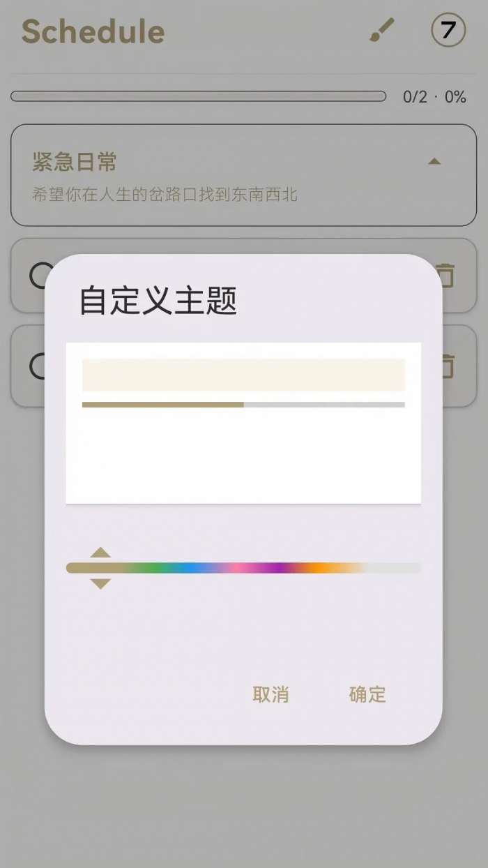Click the up triangle above slider handle
Screen dimensions: 488x868
pyautogui.click(x=100, y=552)
